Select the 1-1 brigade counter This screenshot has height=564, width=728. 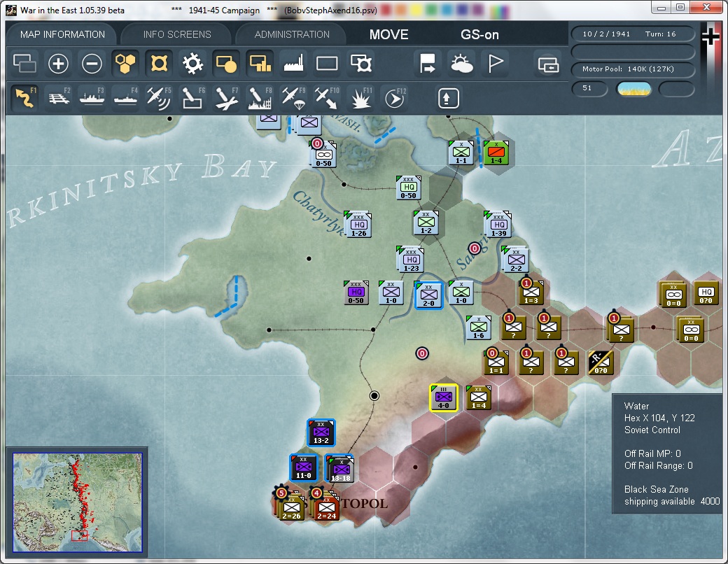[x=461, y=153]
